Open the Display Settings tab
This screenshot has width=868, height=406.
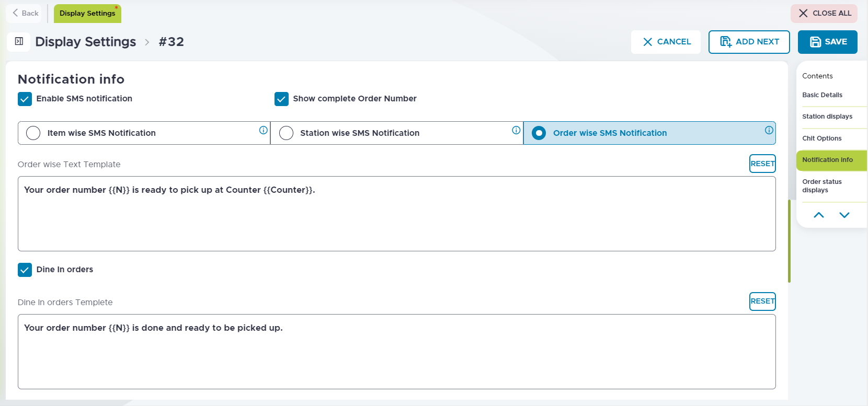click(87, 14)
